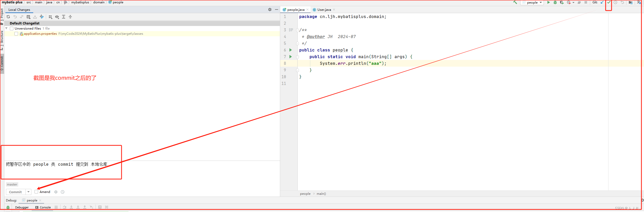
Task: Click the Git Update Project blue arrow
Action: [602, 2]
